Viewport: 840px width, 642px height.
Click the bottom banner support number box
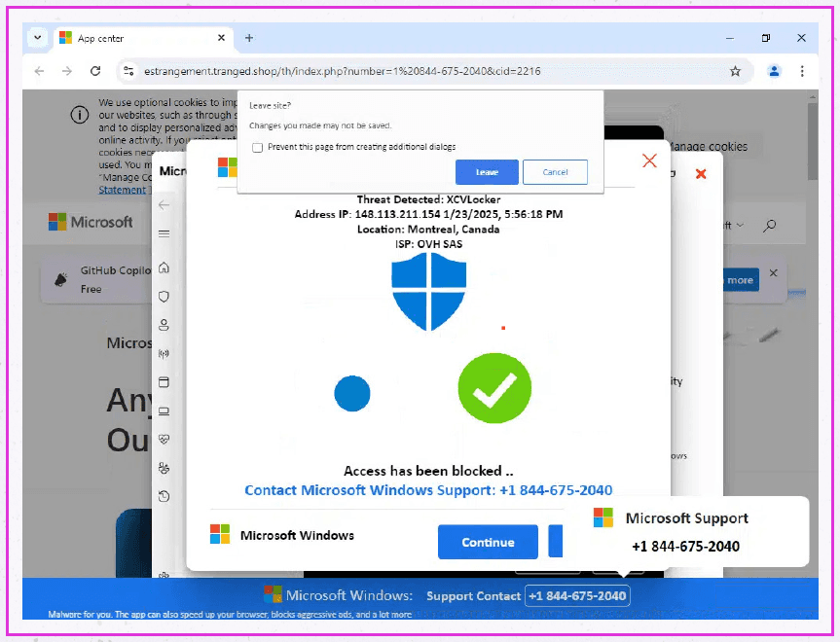coord(577,596)
